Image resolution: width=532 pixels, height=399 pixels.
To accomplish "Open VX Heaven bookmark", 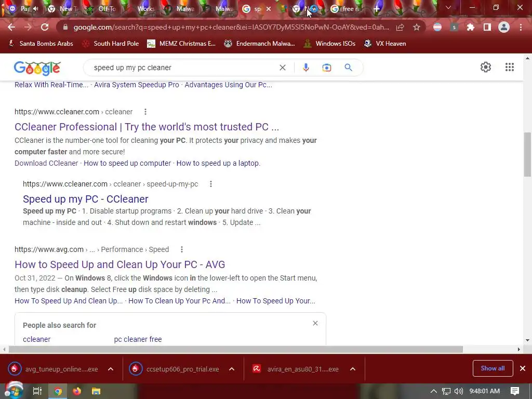I will pos(385,44).
